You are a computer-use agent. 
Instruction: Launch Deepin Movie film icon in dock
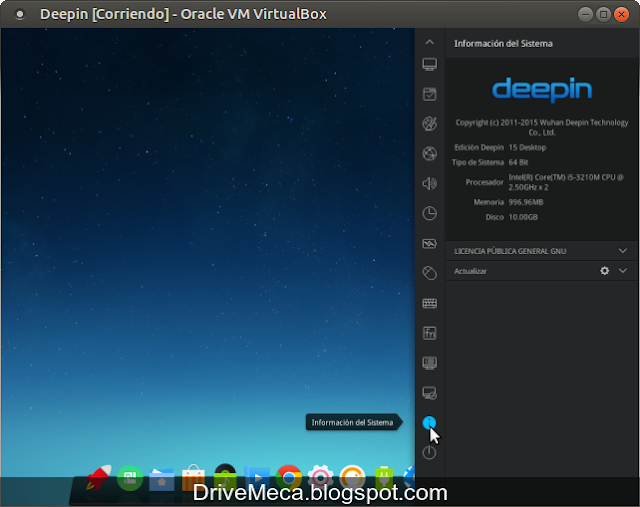(257, 478)
